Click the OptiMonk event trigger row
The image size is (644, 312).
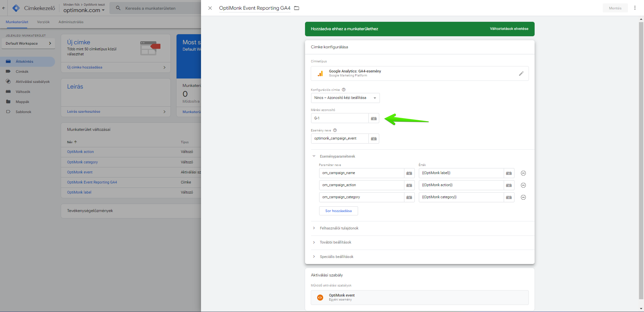(x=419, y=298)
